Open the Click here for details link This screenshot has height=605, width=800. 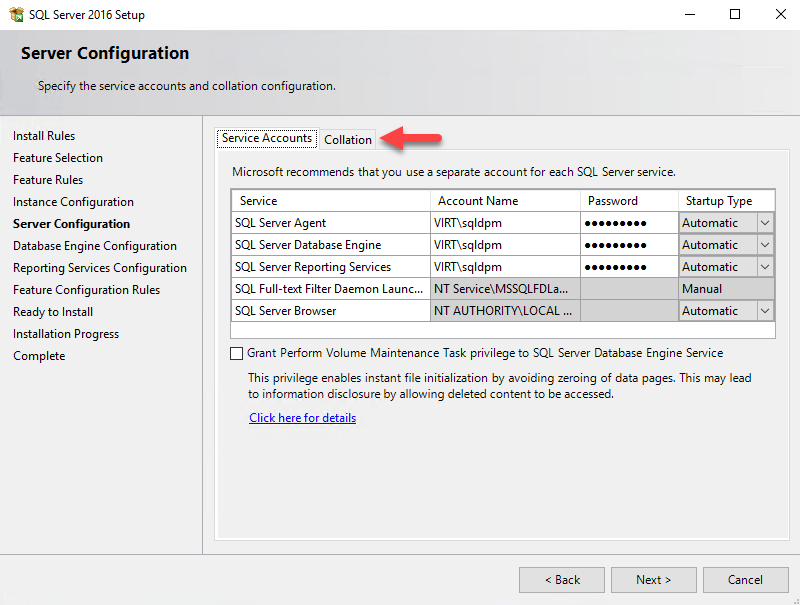303,418
